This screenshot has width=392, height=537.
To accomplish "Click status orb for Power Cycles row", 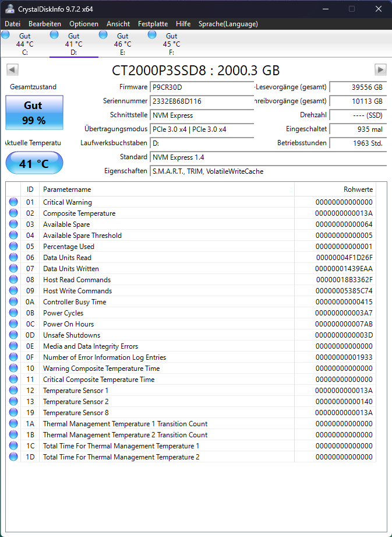I will coord(13,313).
